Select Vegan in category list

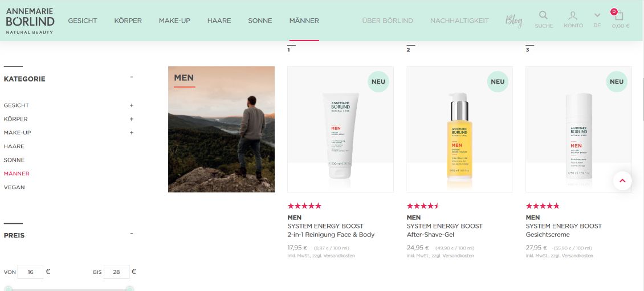click(x=14, y=187)
